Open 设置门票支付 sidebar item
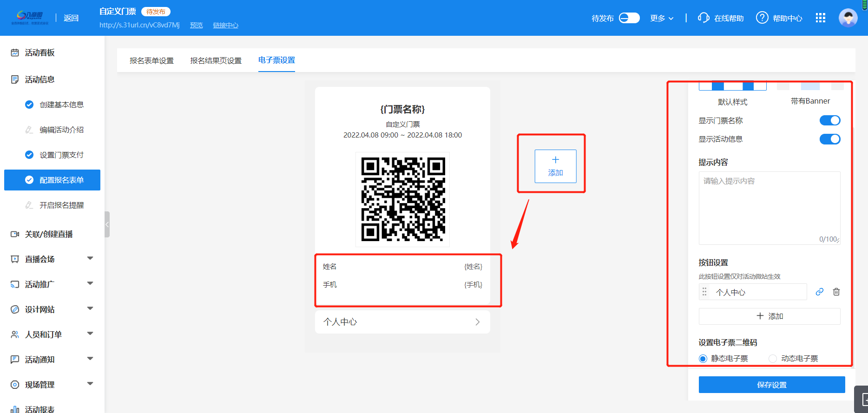The height and width of the screenshot is (413, 868). (x=62, y=155)
